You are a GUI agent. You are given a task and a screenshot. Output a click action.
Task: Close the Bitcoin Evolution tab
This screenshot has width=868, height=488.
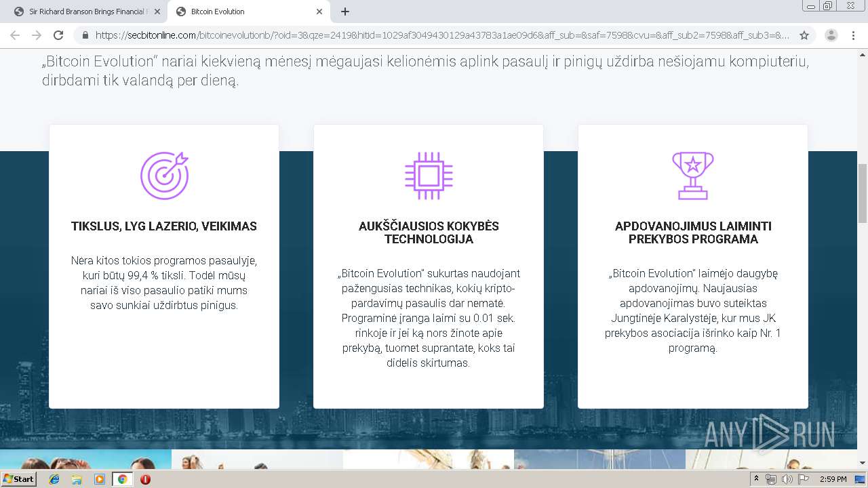(319, 12)
